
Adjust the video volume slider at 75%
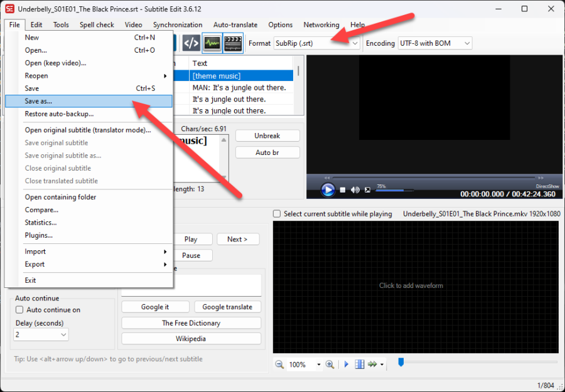pyautogui.click(x=394, y=190)
